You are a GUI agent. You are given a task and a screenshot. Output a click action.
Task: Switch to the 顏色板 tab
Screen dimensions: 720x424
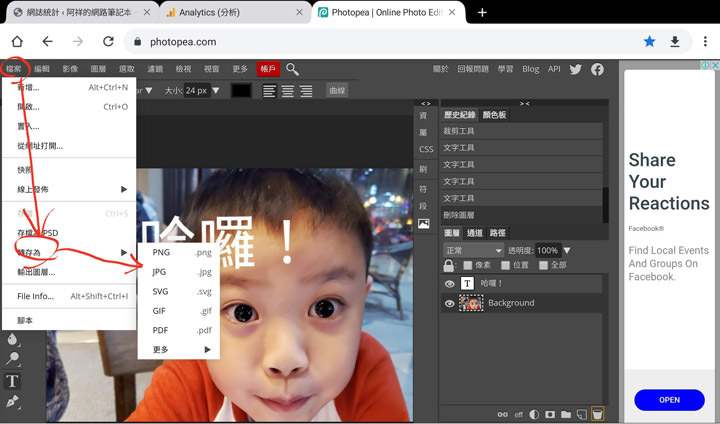[x=495, y=115]
